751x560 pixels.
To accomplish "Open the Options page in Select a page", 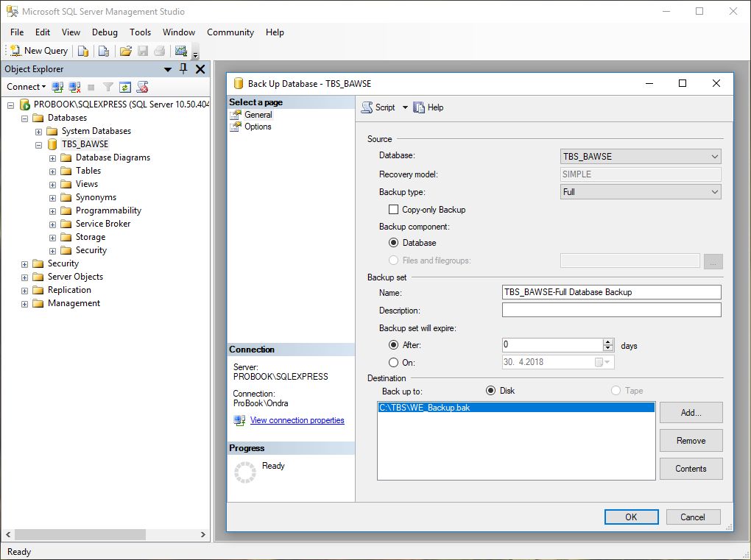I will point(258,127).
